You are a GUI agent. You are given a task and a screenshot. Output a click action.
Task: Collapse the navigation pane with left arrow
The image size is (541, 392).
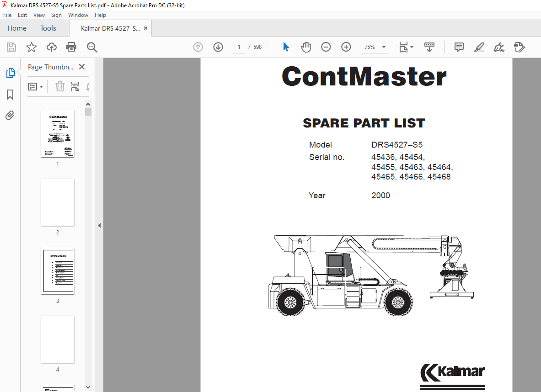coord(99,226)
